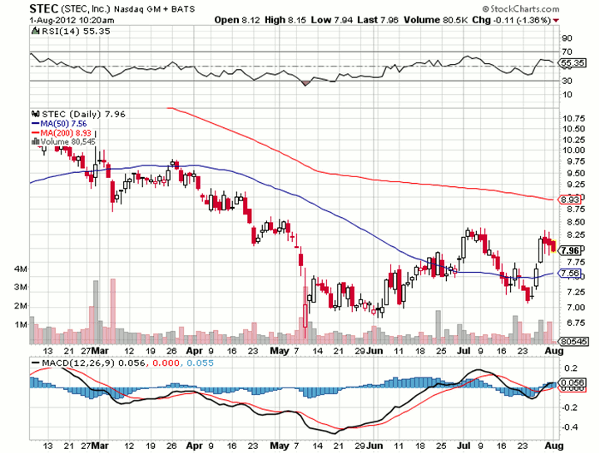The height and width of the screenshot is (454, 600).
Task: Click the -0.4 MACD axis label
Action: coord(569,427)
